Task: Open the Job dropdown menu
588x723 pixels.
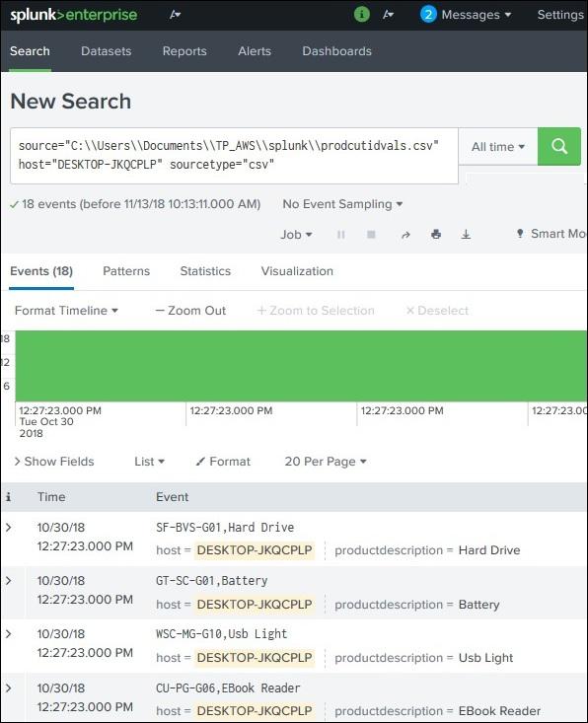Action: click(296, 235)
